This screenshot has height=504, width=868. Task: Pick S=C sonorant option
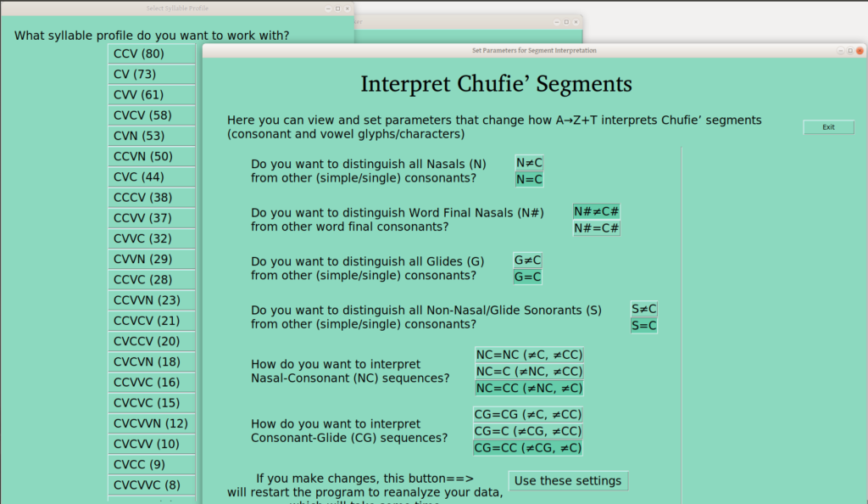pyautogui.click(x=644, y=326)
